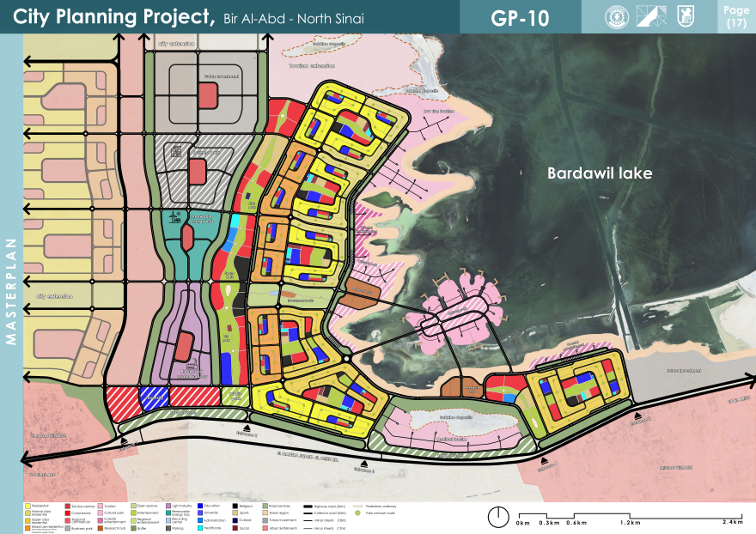The width and height of the screenshot is (756, 534).
Task: Toggle the Residential legend entry
Action: (26, 504)
